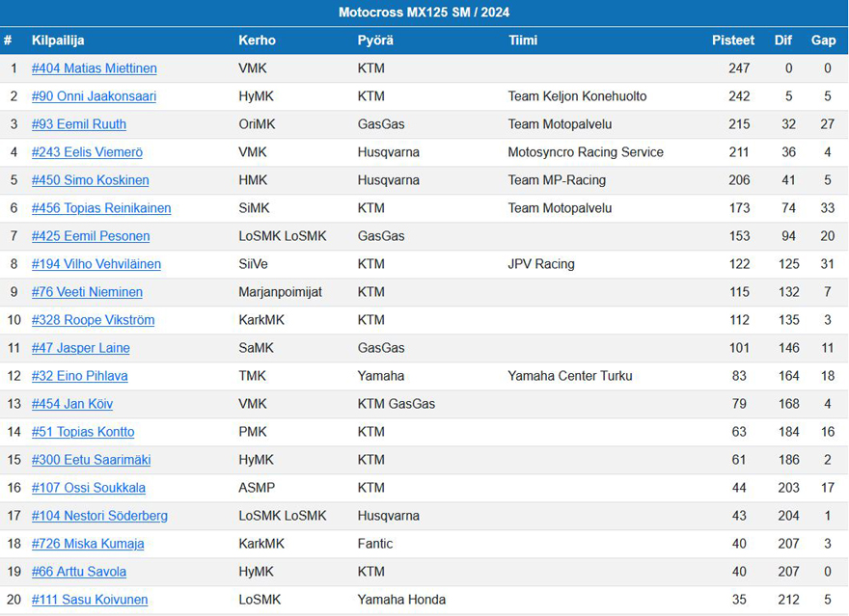The image size is (849, 616).
Task: Click #300 Eetu Saarimäki link
Action: click(91, 460)
